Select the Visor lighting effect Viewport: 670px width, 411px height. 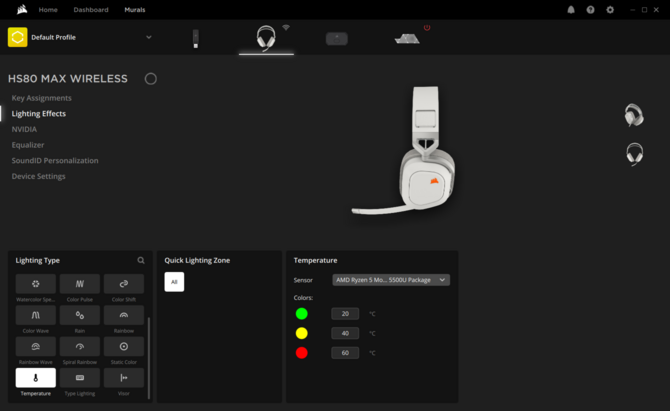tap(123, 378)
